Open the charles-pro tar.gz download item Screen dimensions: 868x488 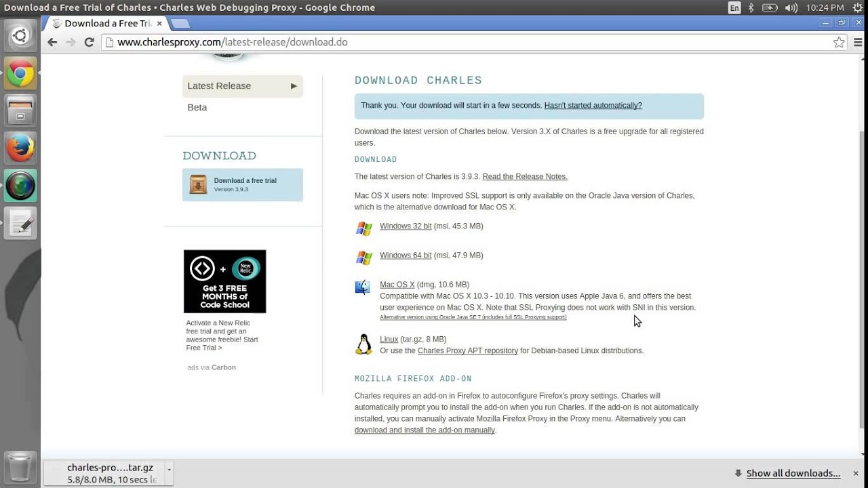click(104, 473)
